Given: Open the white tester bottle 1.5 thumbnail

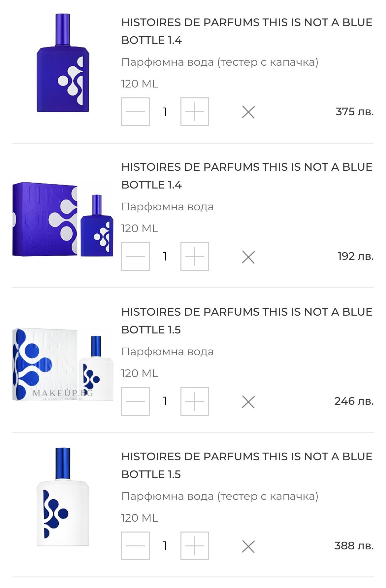Looking at the screenshot, I should [63, 497].
